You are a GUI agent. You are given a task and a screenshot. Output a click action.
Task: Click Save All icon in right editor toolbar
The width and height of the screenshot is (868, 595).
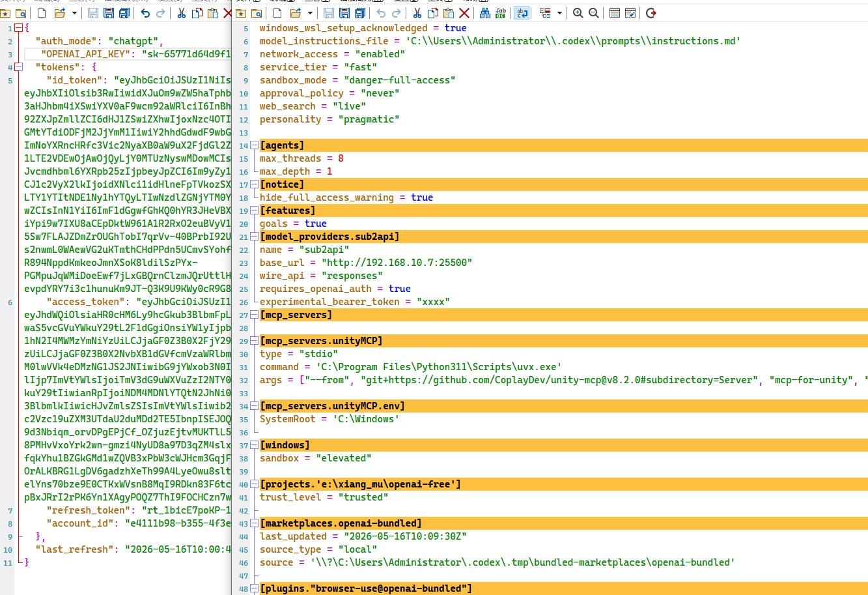360,13
